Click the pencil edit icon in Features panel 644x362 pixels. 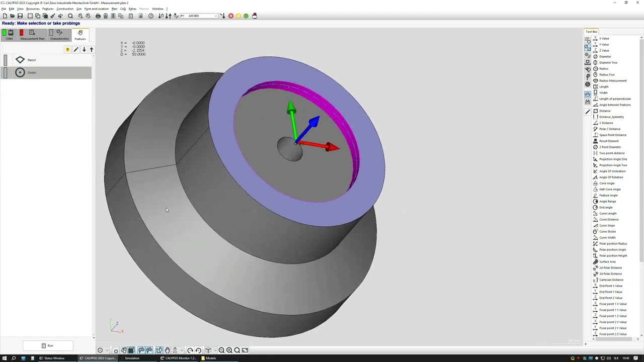click(76, 49)
